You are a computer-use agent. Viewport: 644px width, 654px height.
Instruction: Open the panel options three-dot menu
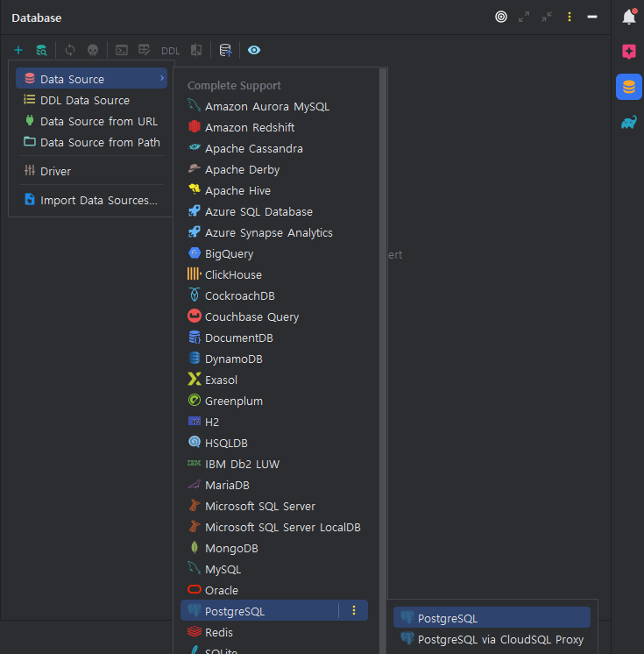[x=570, y=17]
